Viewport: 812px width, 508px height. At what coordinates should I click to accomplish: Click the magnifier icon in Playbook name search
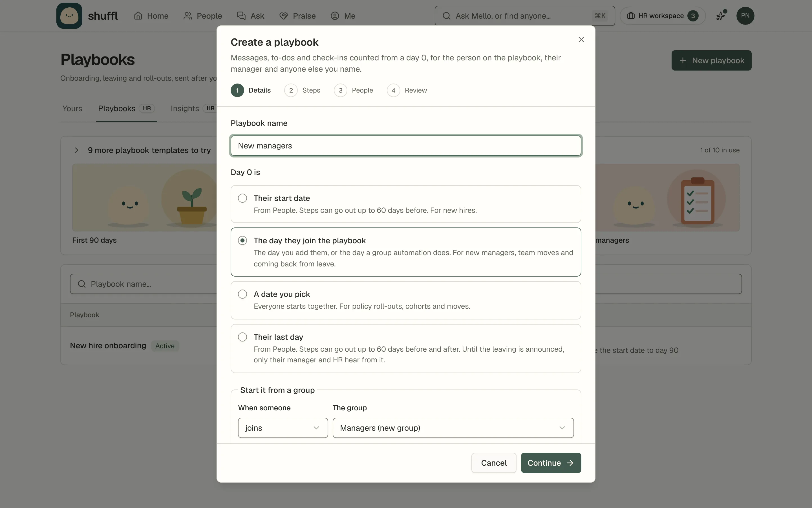click(81, 284)
